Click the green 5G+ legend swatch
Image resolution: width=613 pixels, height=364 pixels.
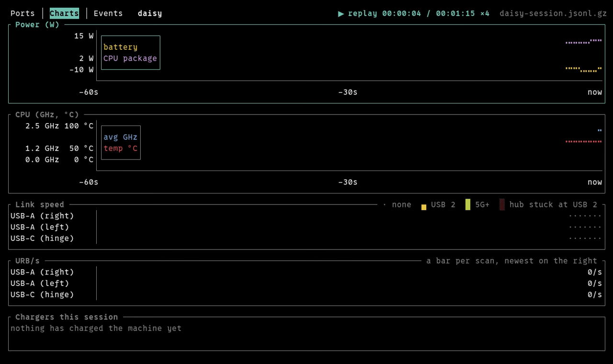pyautogui.click(x=468, y=205)
